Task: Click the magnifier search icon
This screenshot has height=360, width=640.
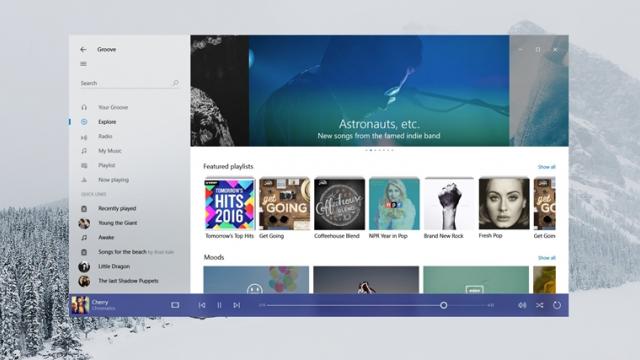Action: tap(175, 83)
